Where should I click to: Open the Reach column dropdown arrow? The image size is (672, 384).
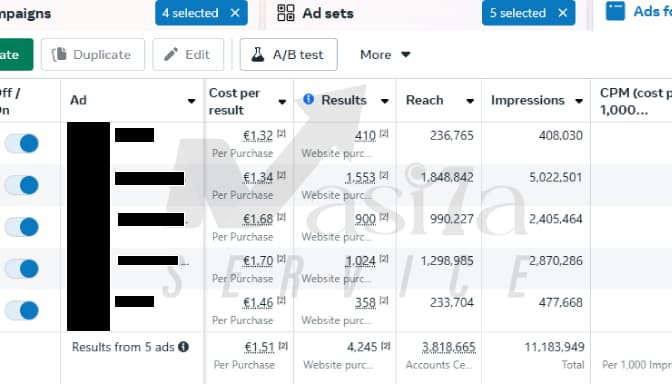point(470,101)
